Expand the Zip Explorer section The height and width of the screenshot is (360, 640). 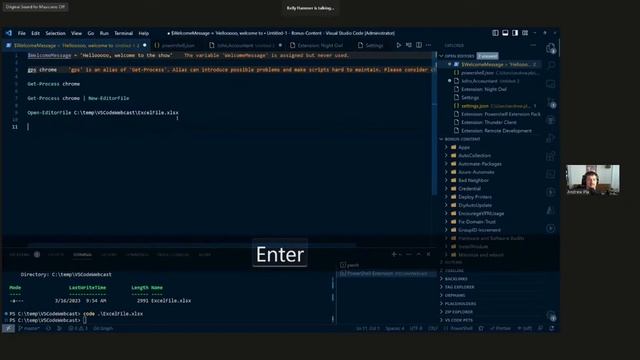coord(458,312)
